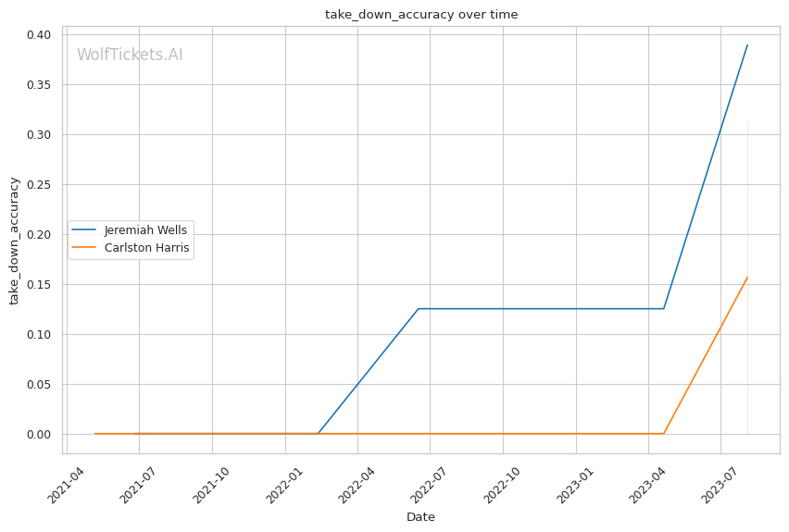This screenshot has height=532, width=789.
Task: Select the Carlston Harris legend label
Action: 147,248
